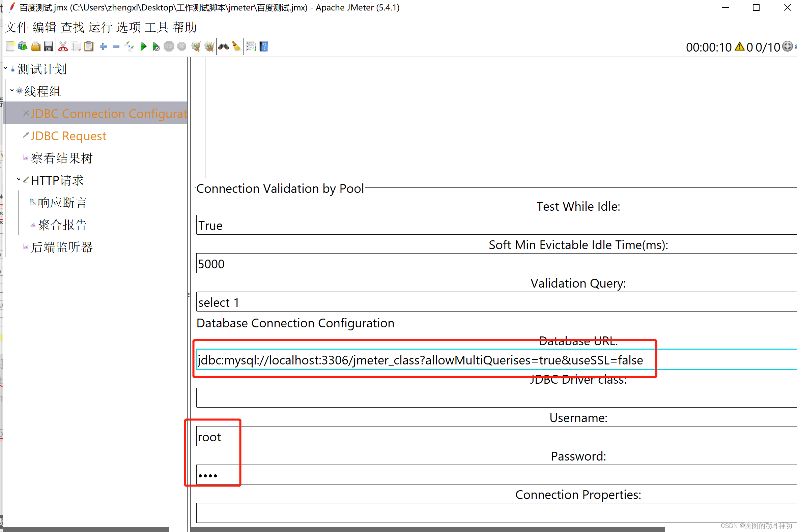Click the Clear All double-broom icon
This screenshot has width=797, height=532.
(x=209, y=46)
